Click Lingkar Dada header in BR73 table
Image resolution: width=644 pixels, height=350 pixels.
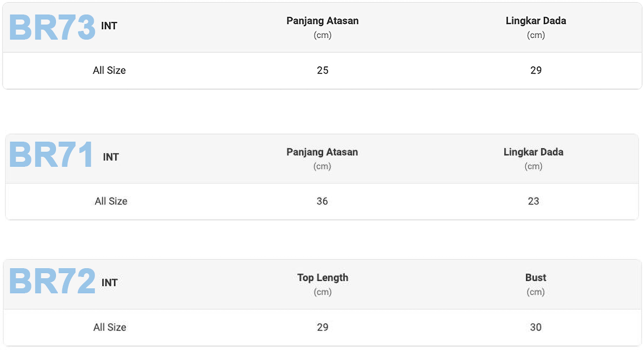pos(536,21)
